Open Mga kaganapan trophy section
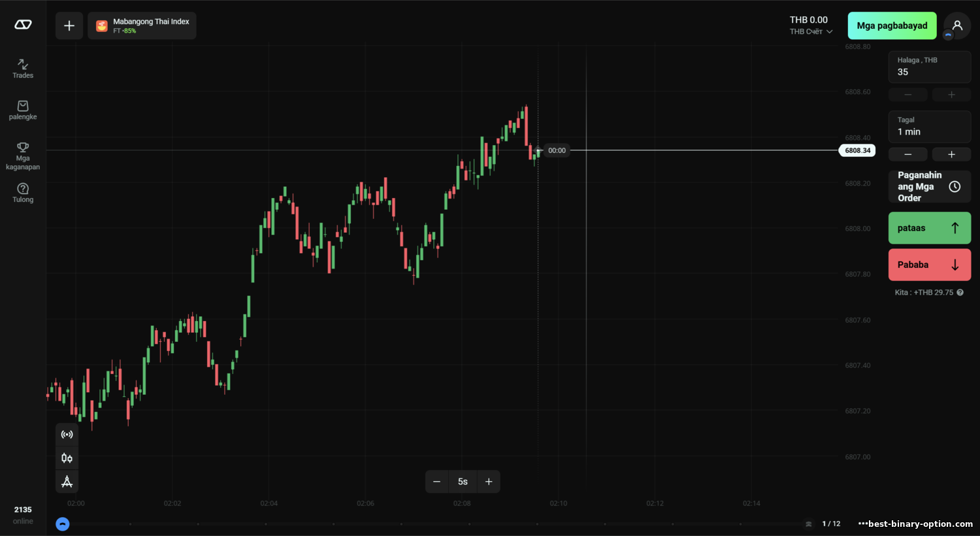This screenshot has width=980, height=536. pos(23,156)
